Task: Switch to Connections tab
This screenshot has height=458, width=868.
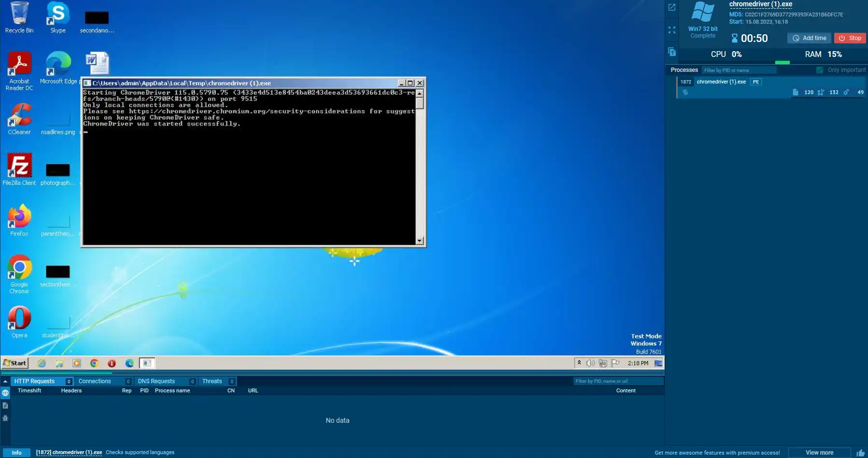Action: tap(104, 381)
